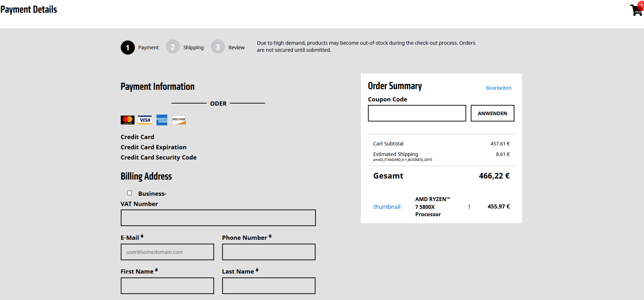The width and height of the screenshot is (644, 300).
Task: Click the American Express card icon
Action: click(x=162, y=120)
